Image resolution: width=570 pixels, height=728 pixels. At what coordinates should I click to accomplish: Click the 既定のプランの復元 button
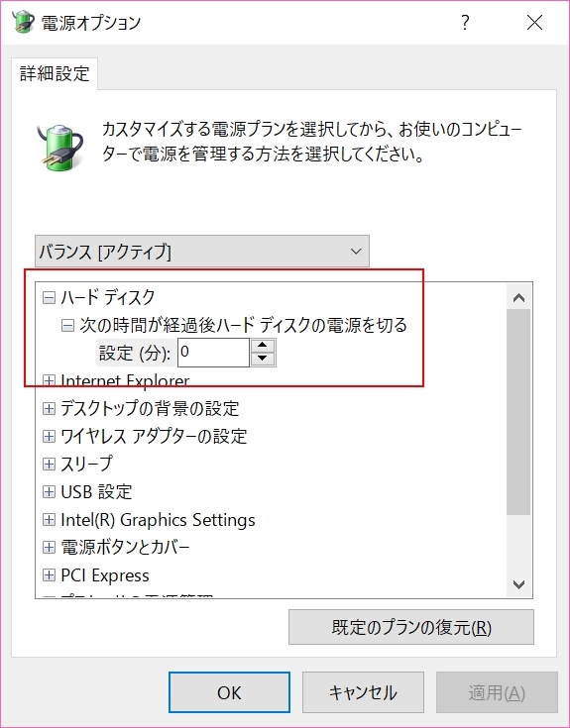(x=411, y=627)
